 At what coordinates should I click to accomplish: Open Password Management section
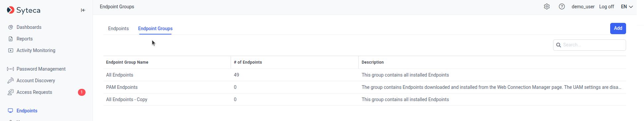41,69
